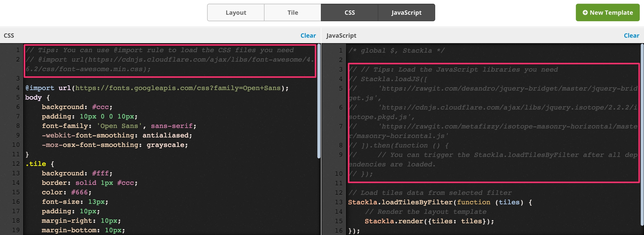Place cursor on Stackla.render line
Image resolution: width=644 pixels, height=235 pixels.
pyautogui.click(x=429, y=221)
